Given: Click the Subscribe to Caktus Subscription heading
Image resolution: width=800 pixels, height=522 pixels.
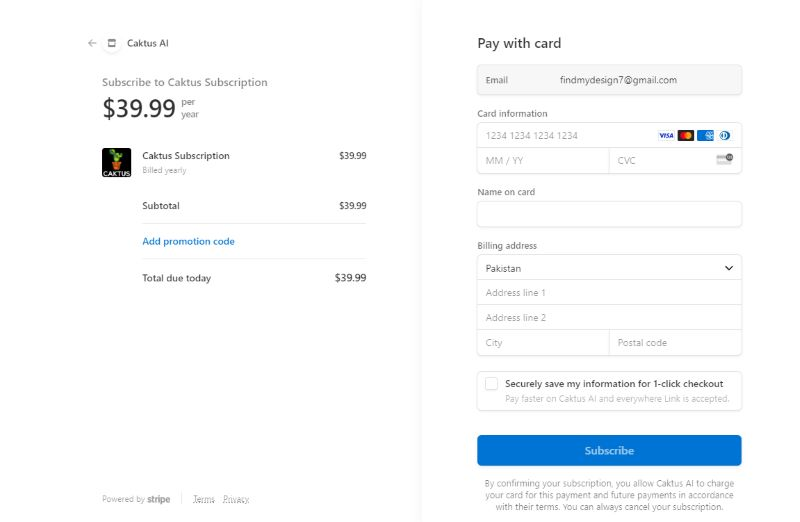Looking at the screenshot, I should click(x=185, y=82).
